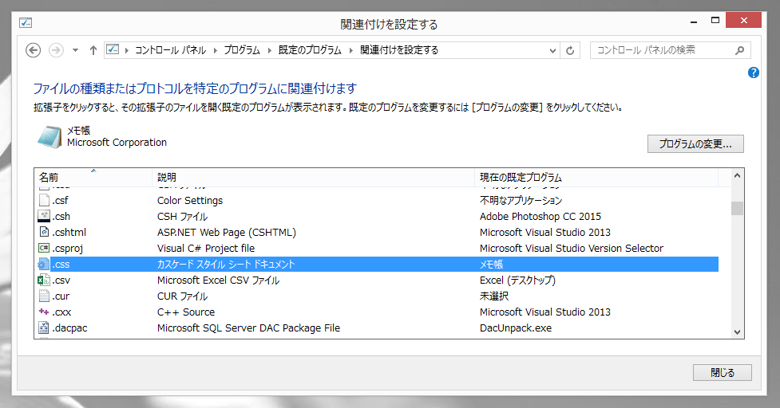This screenshot has height=408, width=780.
Task: Select the .cur file icon
Action: click(44, 296)
